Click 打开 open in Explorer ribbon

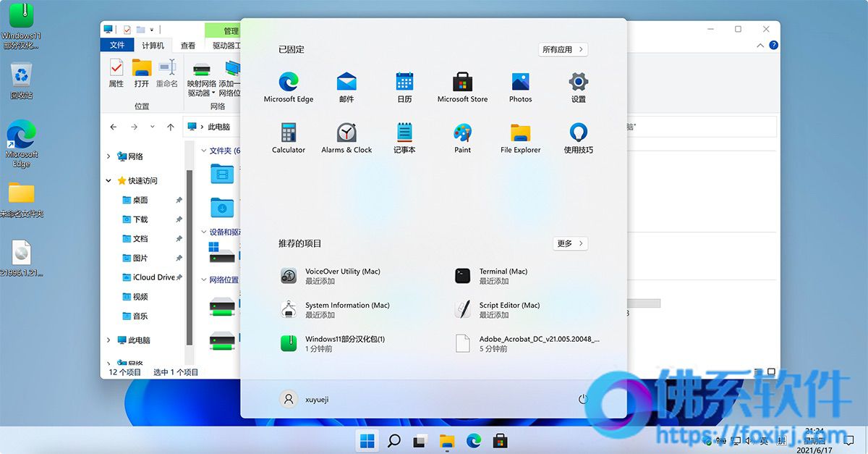142,74
